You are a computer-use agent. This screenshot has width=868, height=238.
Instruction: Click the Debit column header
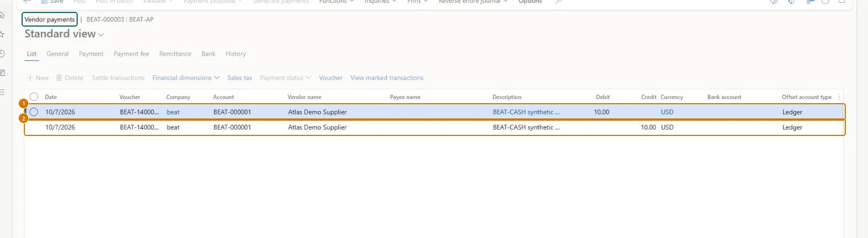[602, 97]
